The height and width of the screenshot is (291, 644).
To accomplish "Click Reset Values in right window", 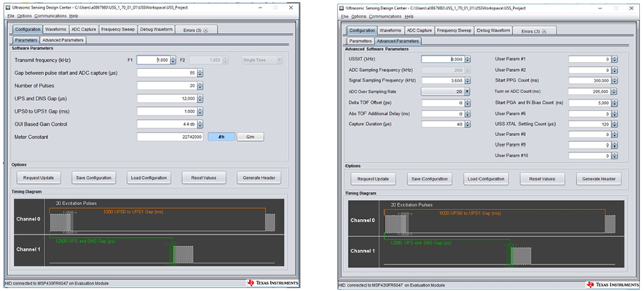I will click(x=542, y=179).
